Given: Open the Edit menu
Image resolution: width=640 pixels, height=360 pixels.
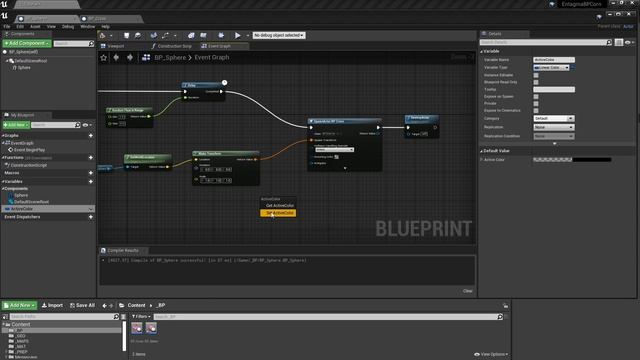Looking at the screenshot, I should click(x=20, y=27).
